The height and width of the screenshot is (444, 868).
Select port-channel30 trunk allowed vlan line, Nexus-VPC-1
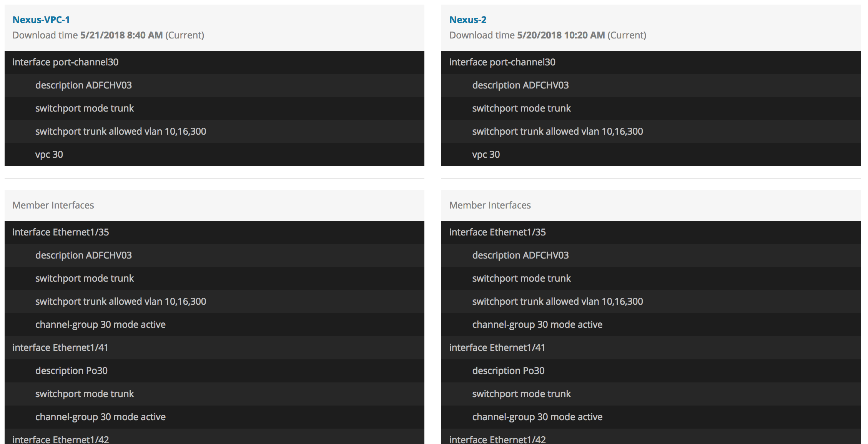[x=121, y=132]
